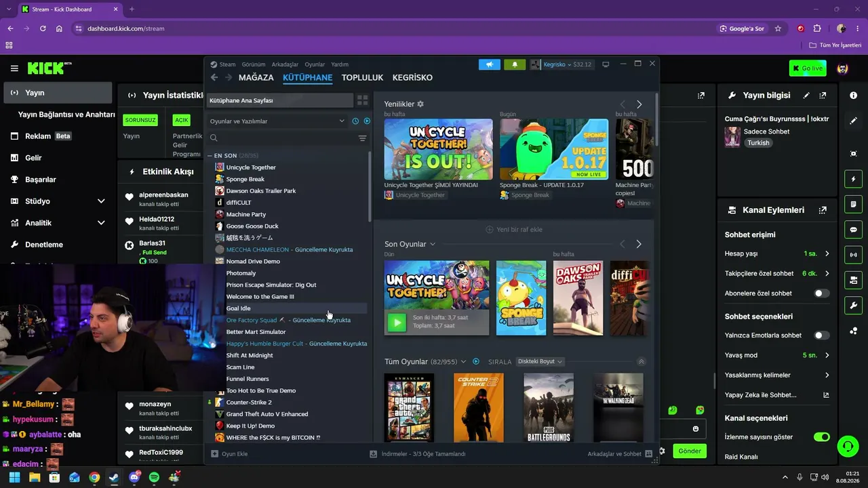Click the info icon in Kick's right rail

[x=853, y=96]
